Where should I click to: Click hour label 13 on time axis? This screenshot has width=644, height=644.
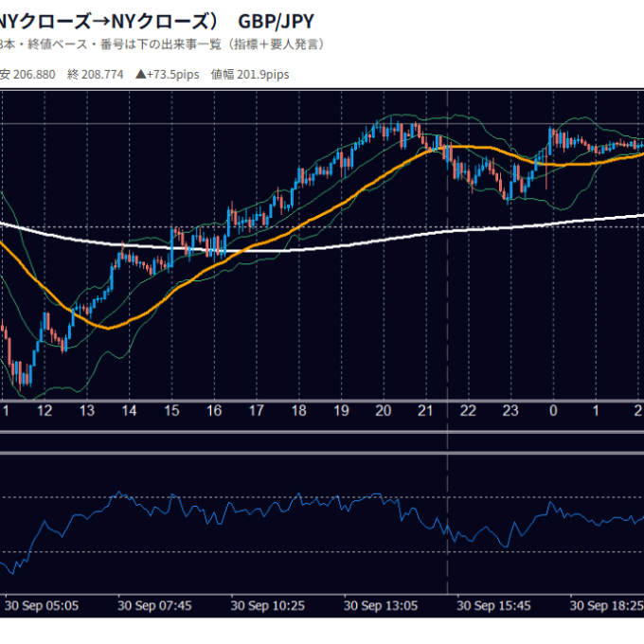[87, 411]
